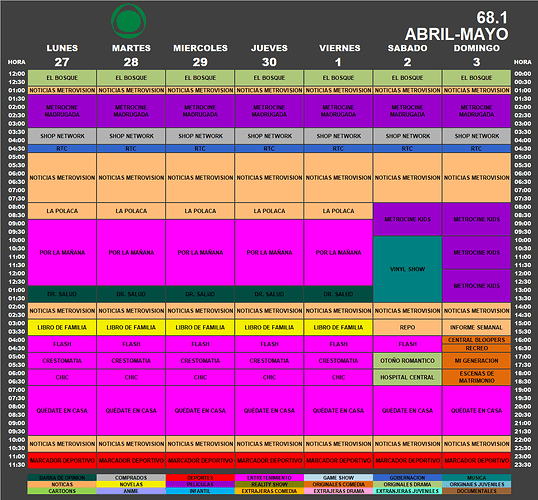
Task: Select Miercoles QUÉDATE EN CASA block
Action: [x=200, y=410]
